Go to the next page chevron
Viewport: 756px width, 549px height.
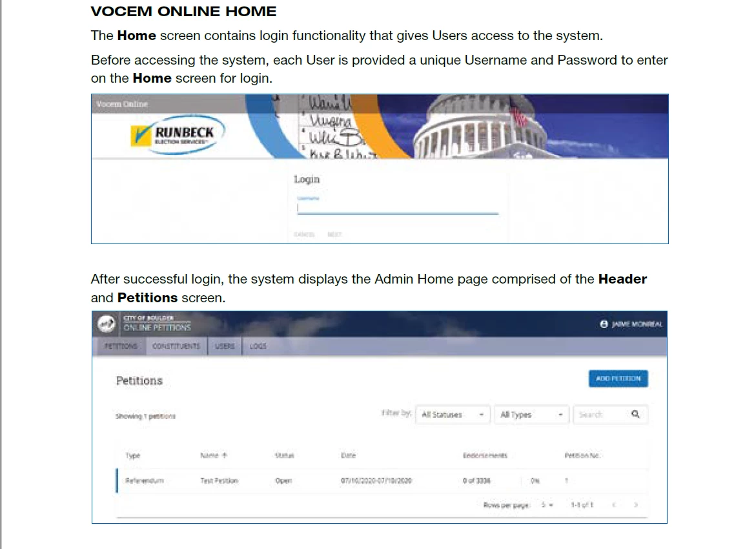click(636, 504)
